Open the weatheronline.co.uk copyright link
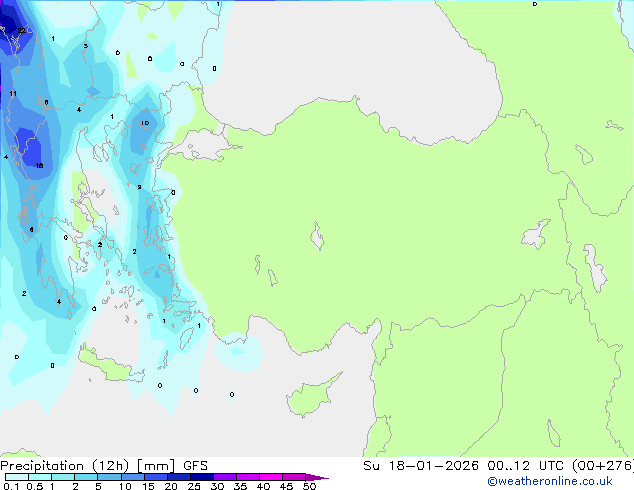 click(550, 481)
